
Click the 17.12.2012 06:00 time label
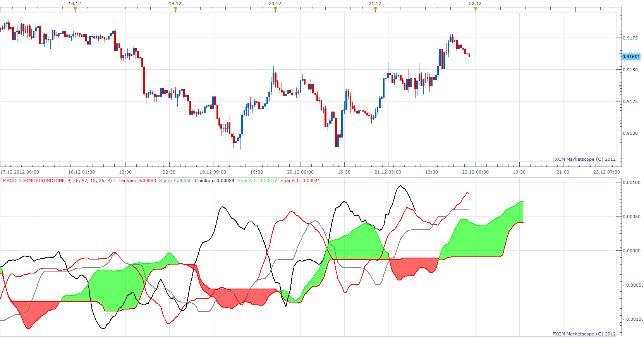pyautogui.click(x=20, y=172)
